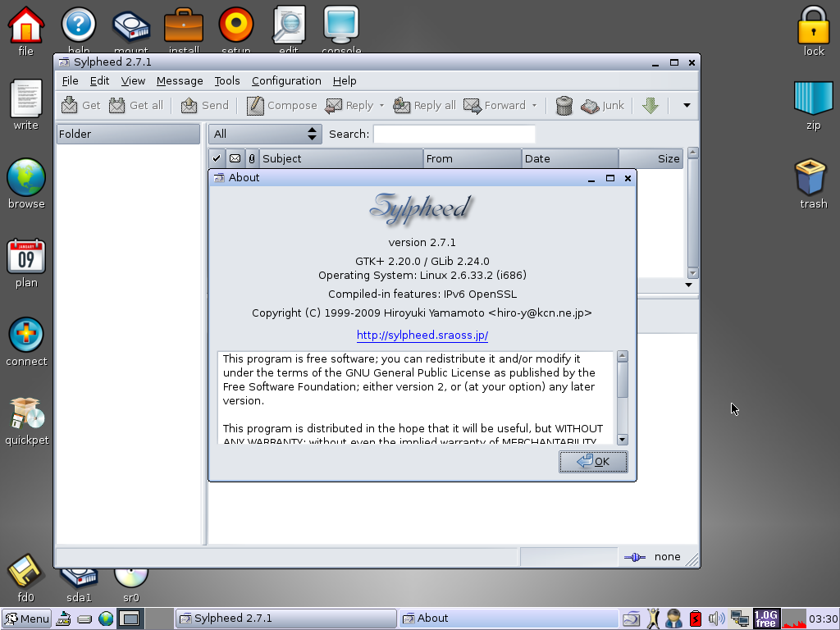
Task: Click the Folder column header
Action: point(128,134)
